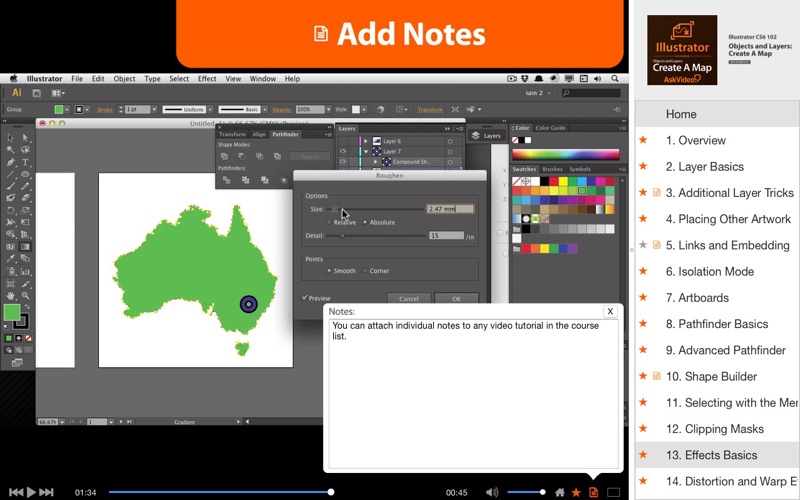This screenshot has width=800, height=500.
Task: Open the Window menu
Action: (263, 79)
